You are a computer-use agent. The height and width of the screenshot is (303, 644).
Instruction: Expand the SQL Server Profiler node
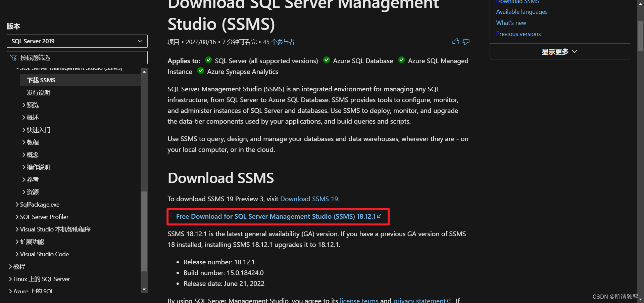[x=17, y=217]
